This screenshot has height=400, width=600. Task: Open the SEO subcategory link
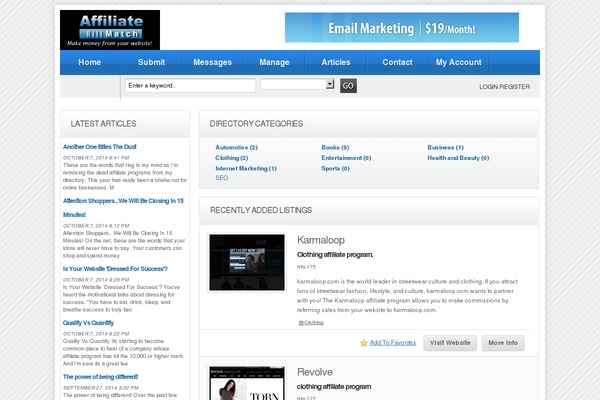222,178
